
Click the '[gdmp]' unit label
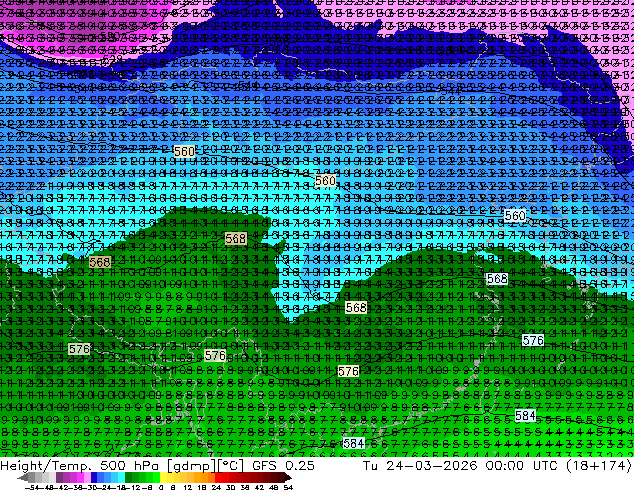[190, 466]
